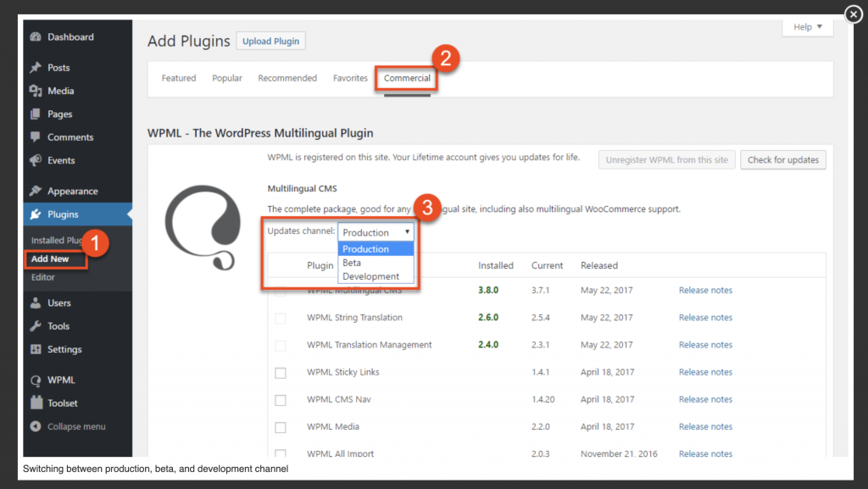
Task: Click the WPML logo icon in sidebar
Action: pyautogui.click(x=36, y=381)
